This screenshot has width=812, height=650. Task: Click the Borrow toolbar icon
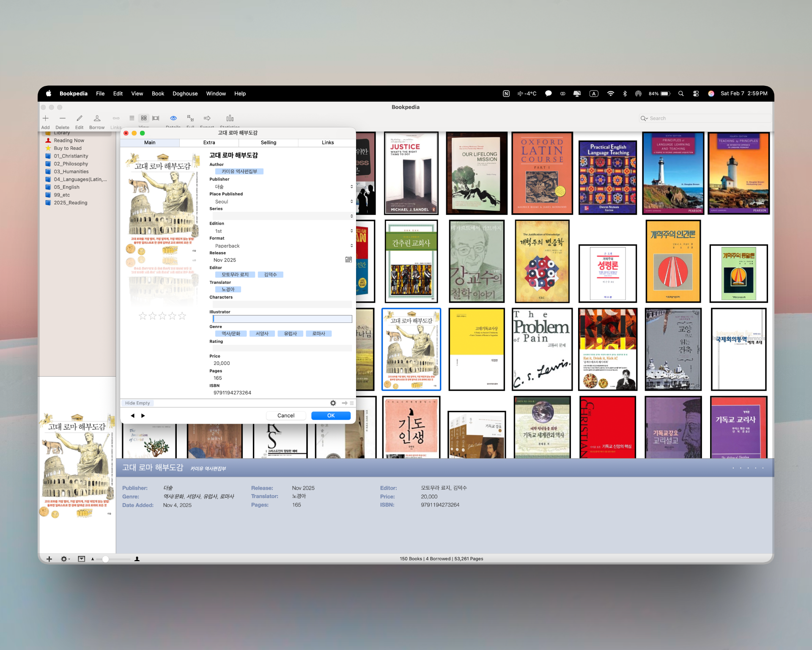click(x=97, y=118)
